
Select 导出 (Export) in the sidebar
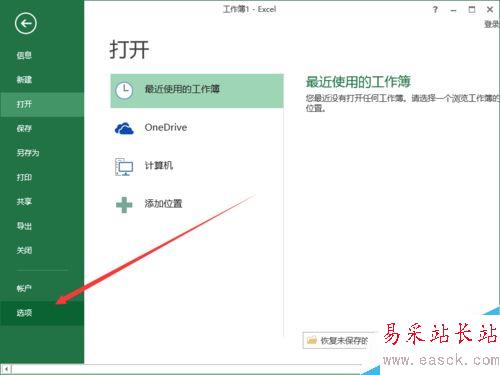[42, 226]
